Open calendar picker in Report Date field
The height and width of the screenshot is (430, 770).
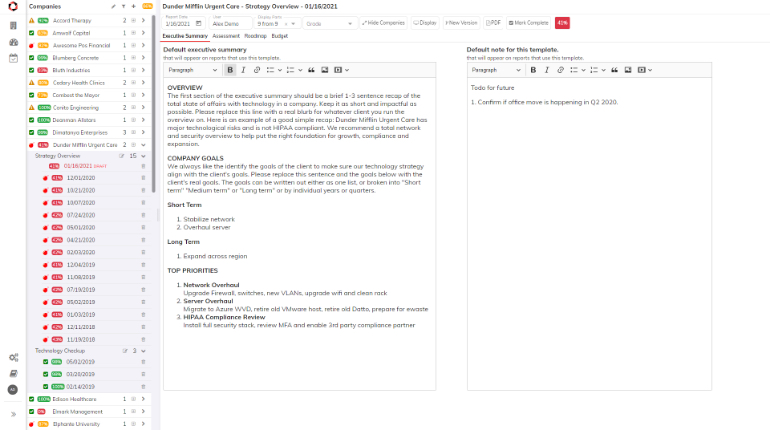(x=198, y=24)
